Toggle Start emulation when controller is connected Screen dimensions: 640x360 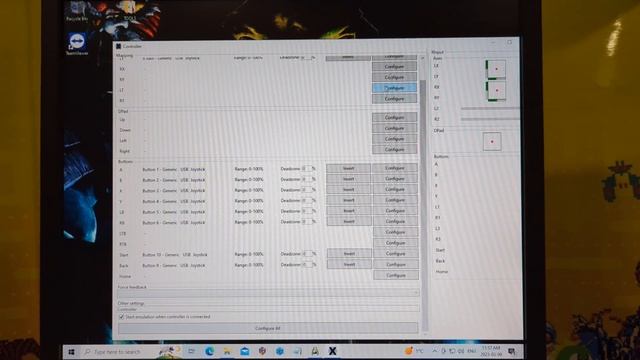point(122,317)
